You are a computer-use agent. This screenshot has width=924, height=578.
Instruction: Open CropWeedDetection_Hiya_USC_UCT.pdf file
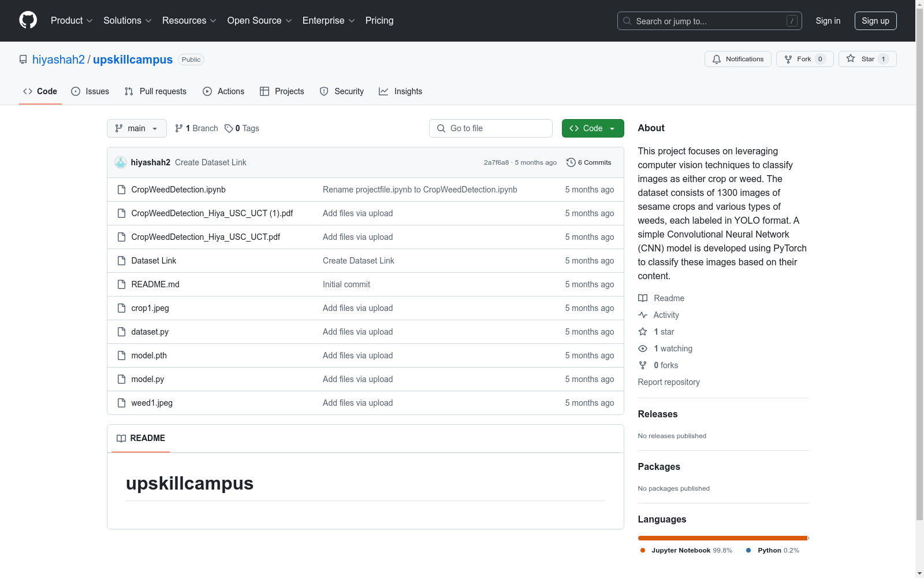(x=206, y=237)
